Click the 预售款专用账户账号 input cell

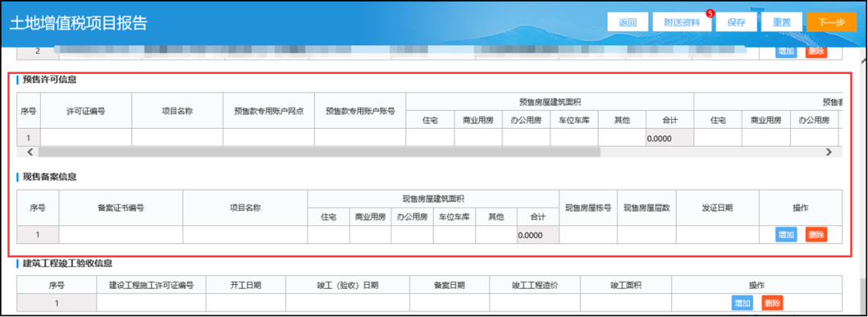[x=360, y=138]
